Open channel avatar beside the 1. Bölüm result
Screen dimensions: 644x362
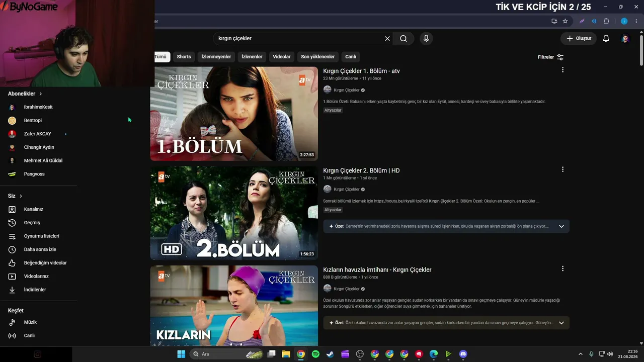[x=327, y=90]
